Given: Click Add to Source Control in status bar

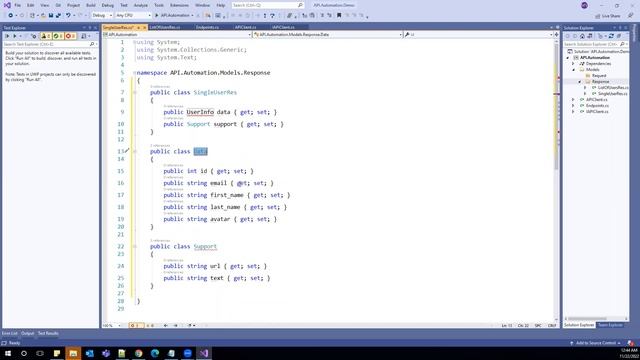Looking at the screenshot, I should click(596, 343).
